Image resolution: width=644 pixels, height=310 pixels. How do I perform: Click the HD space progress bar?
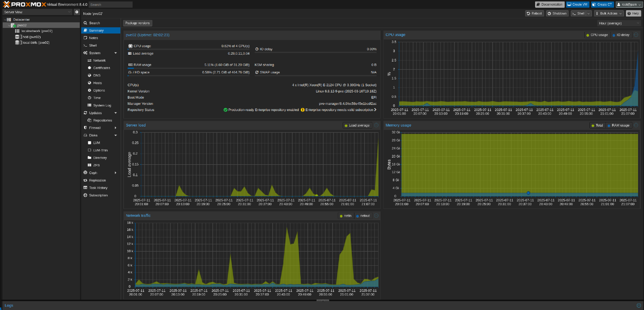(189, 75)
